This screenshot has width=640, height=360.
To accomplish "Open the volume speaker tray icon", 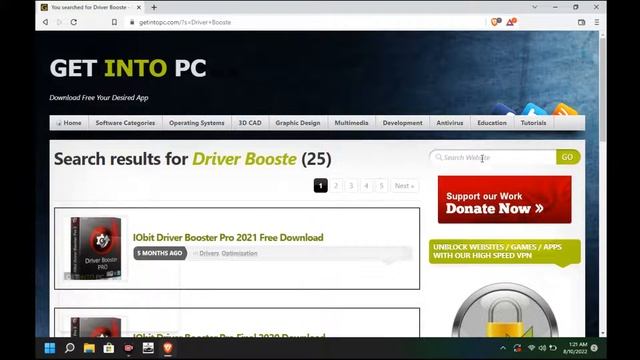I will tap(542, 348).
